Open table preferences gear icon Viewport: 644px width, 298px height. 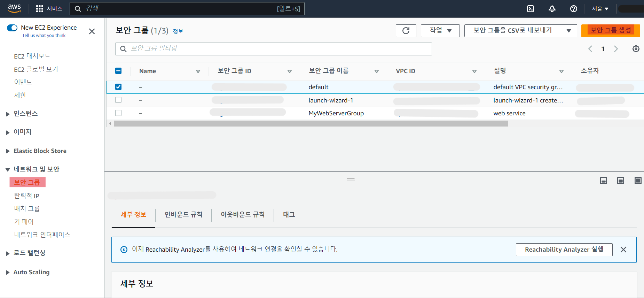pos(636,49)
